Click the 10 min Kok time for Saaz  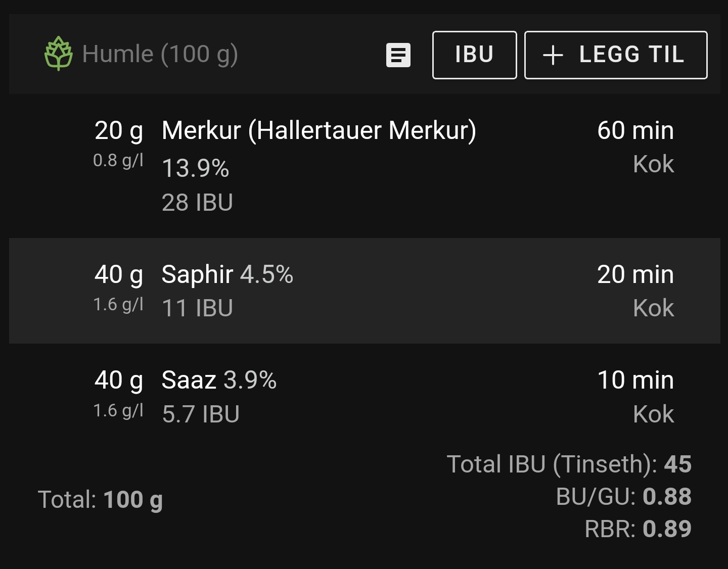(635, 380)
